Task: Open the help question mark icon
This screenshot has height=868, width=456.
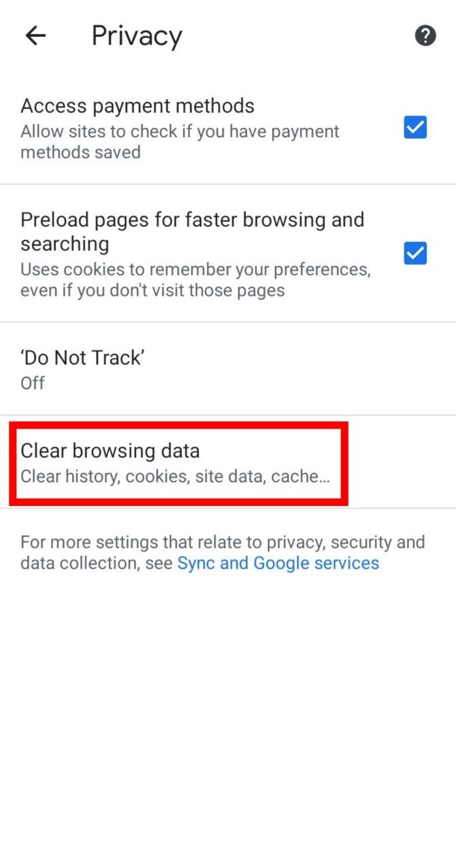Action: (425, 35)
